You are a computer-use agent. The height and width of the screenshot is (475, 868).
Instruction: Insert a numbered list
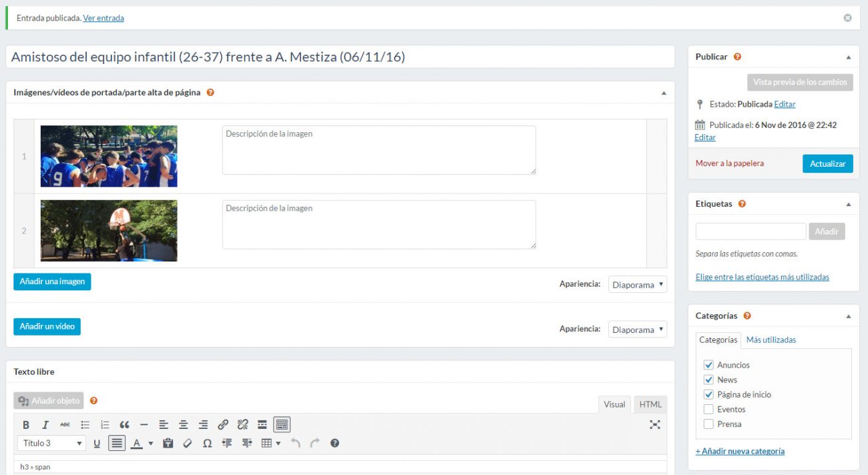[105, 424]
